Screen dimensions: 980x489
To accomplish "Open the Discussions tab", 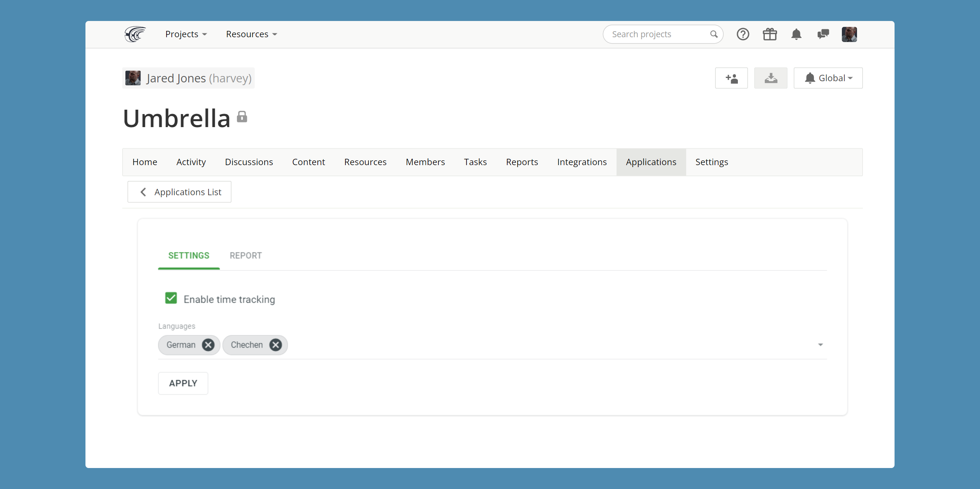I will (249, 162).
